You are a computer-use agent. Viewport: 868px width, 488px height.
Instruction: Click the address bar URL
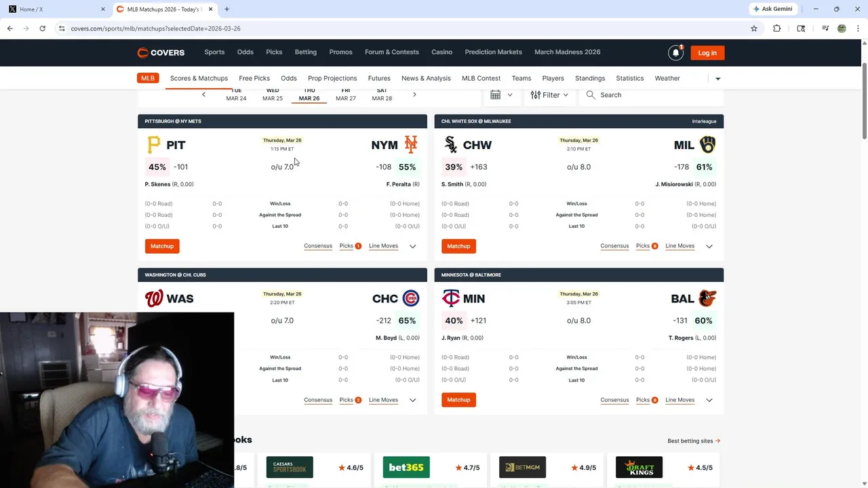(155, 28)
